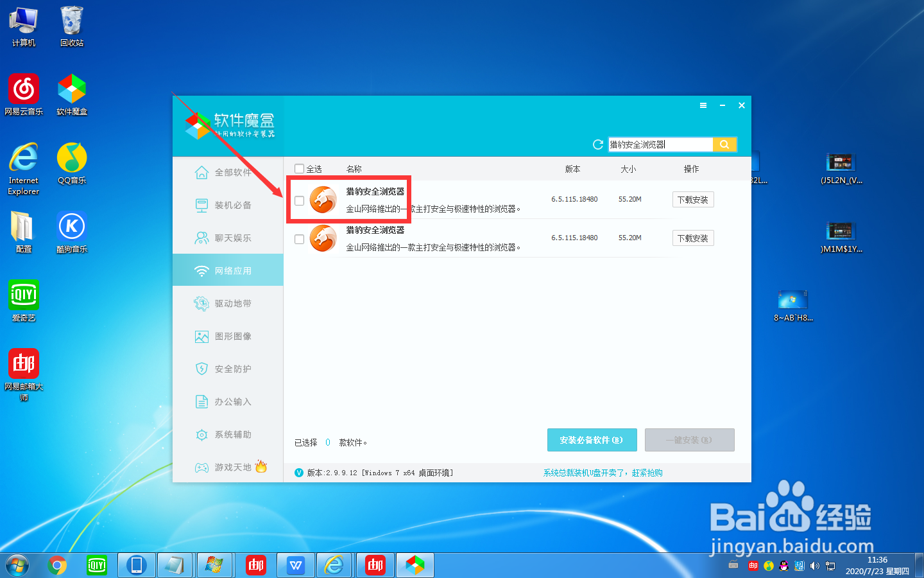
Task: Click the 版本 column header
Action: click(572, 169)
